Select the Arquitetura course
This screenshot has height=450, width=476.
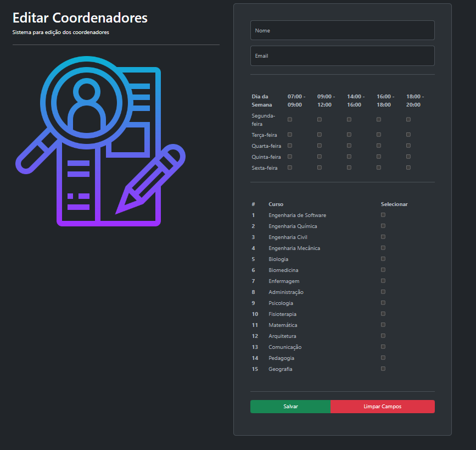coord(383,336)
